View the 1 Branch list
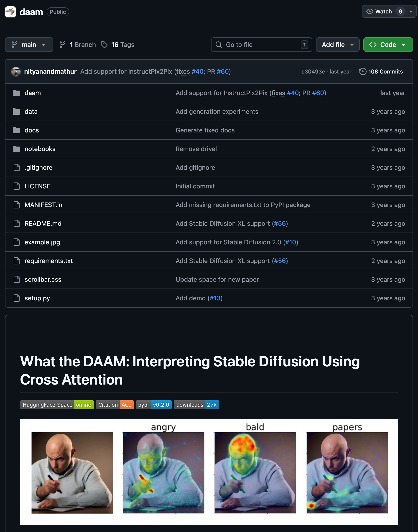This screenshot has width=418, height=532. [x=78, y=45]
